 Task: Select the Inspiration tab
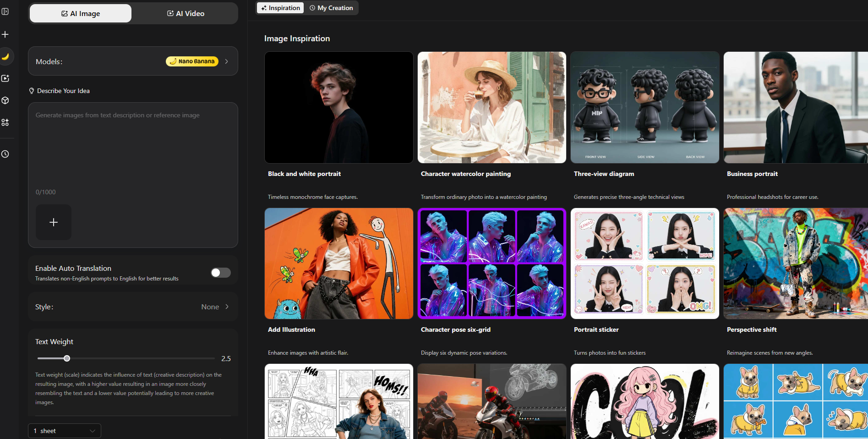[280, 8]
